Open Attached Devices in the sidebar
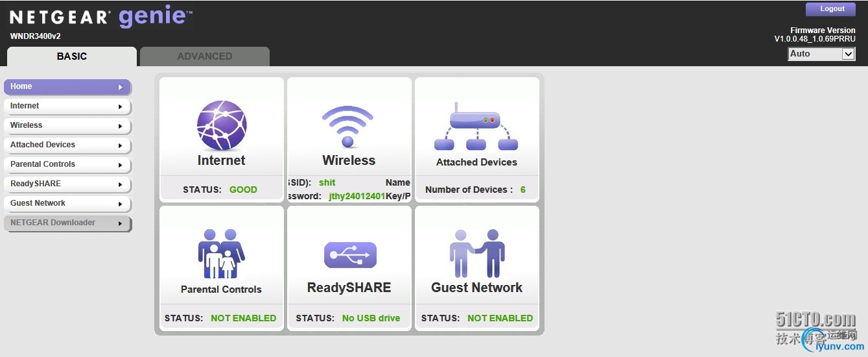Image resolution: width=868 pixels, height=357 pixels. click(67, 145)
